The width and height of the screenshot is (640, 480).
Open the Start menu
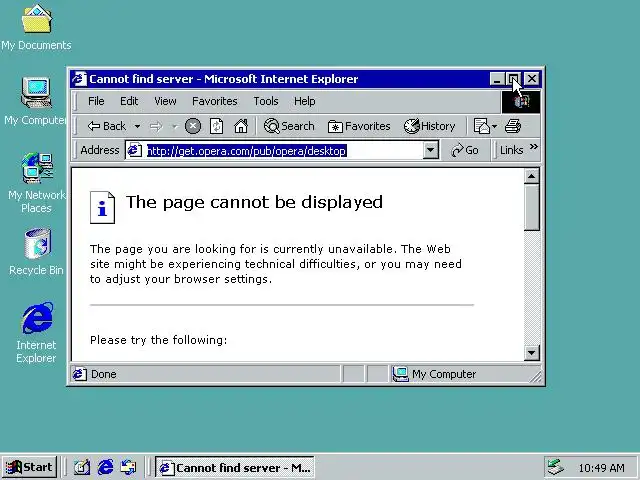pos(29,467)
